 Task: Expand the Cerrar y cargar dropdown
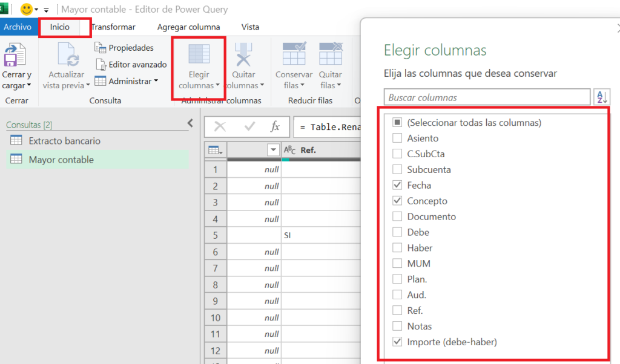[29, 85]
